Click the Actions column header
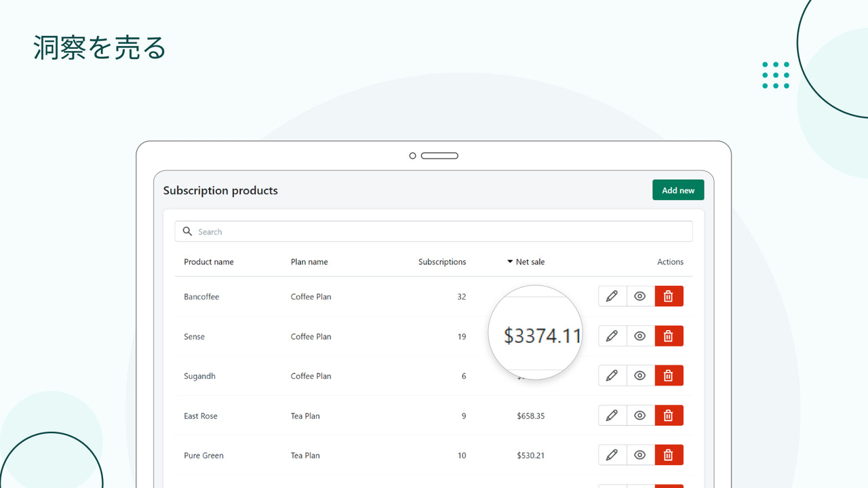Viewport: 868px width, 488px height. point(670,262)
